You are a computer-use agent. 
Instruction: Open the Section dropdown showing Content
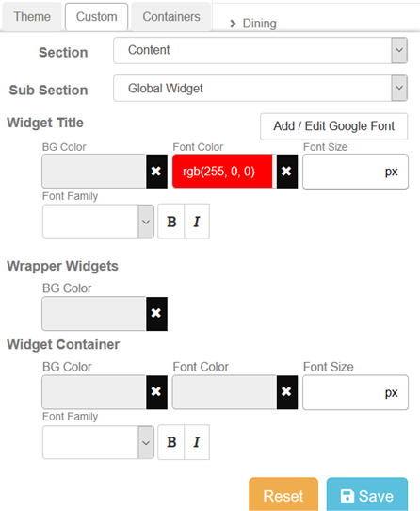coord(261,50)
